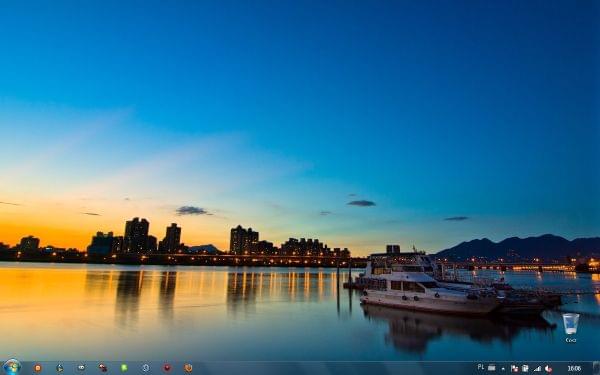Open the clock showing 16:06
The height and width of the screenshot is (375, 600).
(574, 368)
